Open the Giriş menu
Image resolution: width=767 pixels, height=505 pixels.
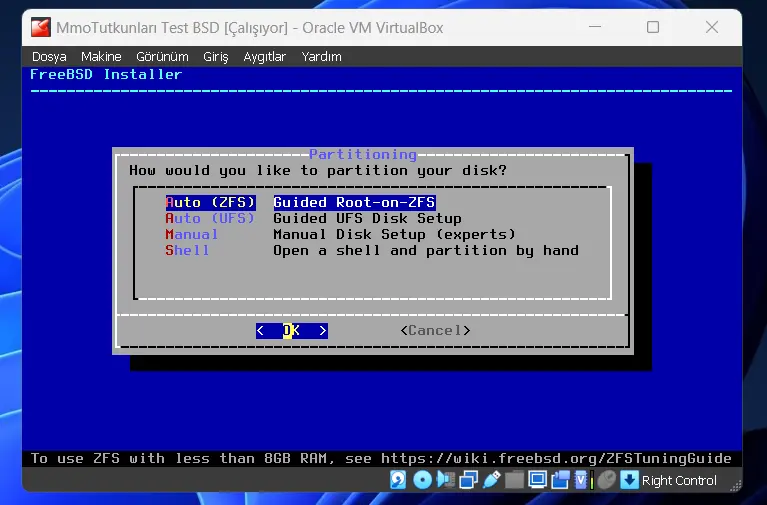coord(216,57)
